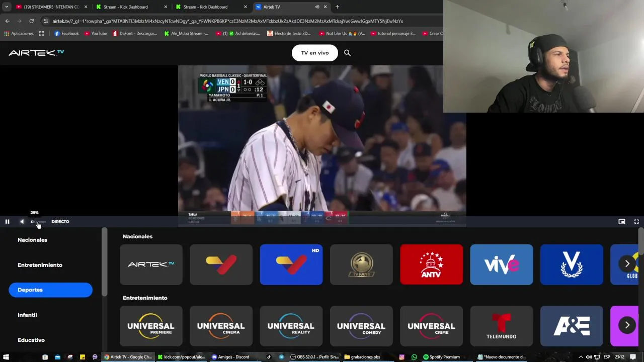Image resolution: width=644 pixels, height=362 pixels.
Task: Open the TV FANB channel tile
Action: pyautogui.click(x=361, y=264)
